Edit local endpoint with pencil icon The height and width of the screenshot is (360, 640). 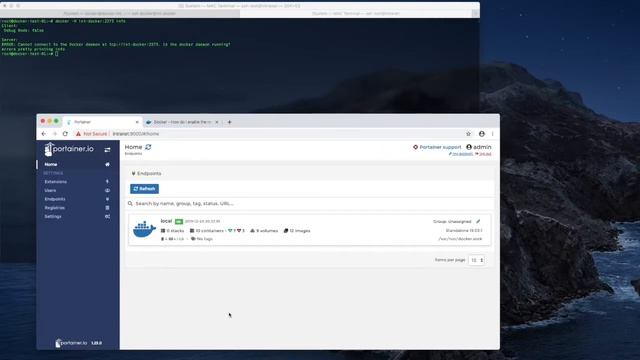478,221
